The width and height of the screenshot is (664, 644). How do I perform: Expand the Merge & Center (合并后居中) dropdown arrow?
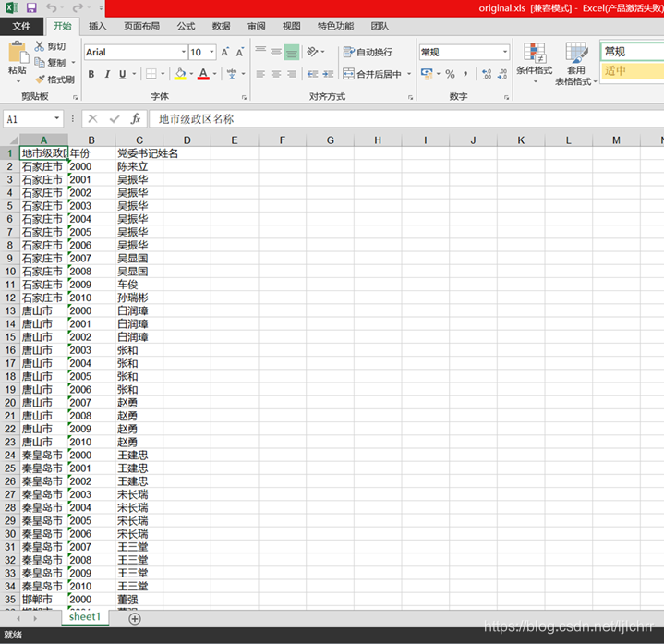pyautogui.click(x=409, y=74)
